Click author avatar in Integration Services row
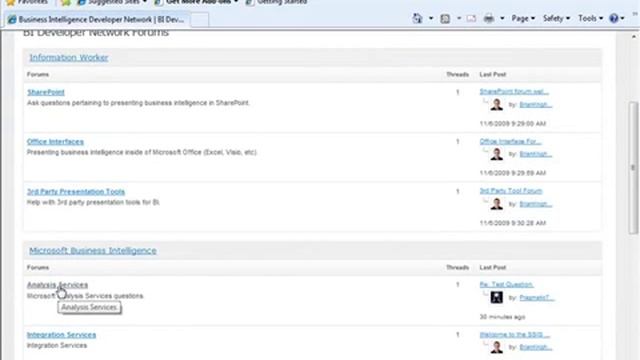Screen dimensions: 640x360 pos(496,347)
